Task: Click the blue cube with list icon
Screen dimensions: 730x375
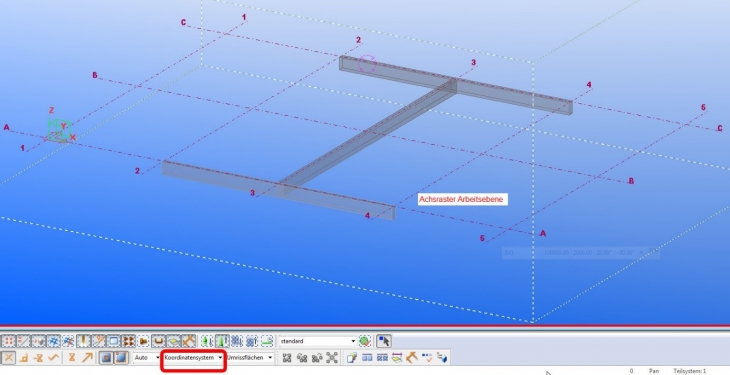Action: [441, 357]
